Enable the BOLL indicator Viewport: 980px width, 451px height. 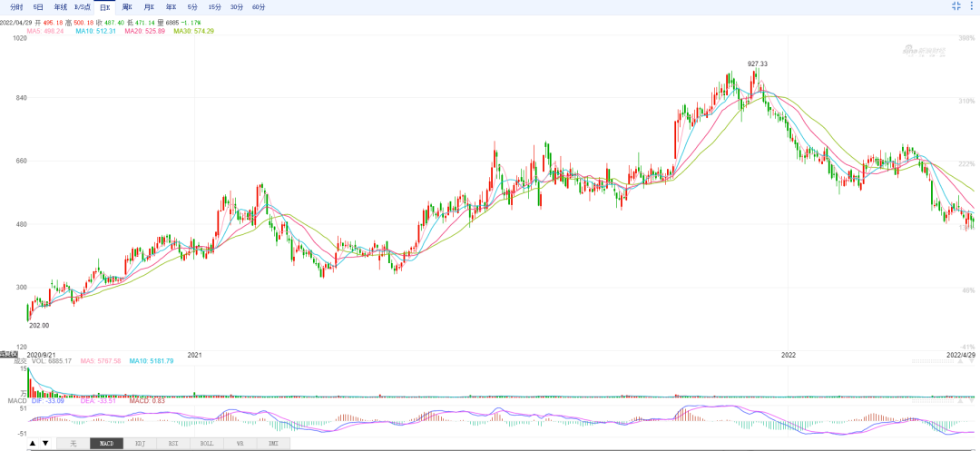[206, 444]
